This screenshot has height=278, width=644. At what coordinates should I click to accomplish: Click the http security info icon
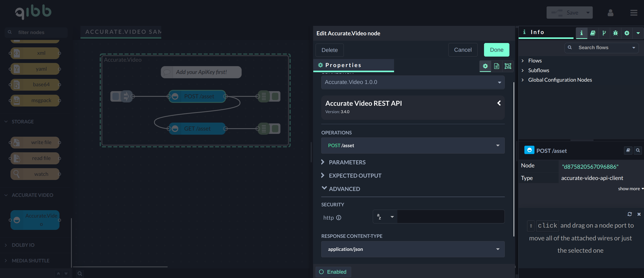coord(339,218)
